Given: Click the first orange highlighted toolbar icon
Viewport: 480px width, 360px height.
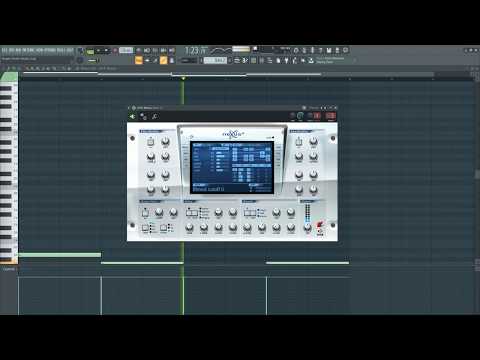Looking at the screenshot, I should pos(139,60).
